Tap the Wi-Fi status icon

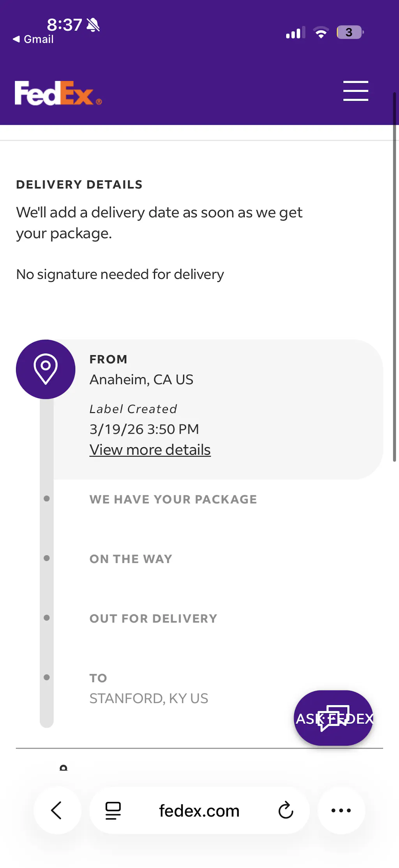(321, 33)
